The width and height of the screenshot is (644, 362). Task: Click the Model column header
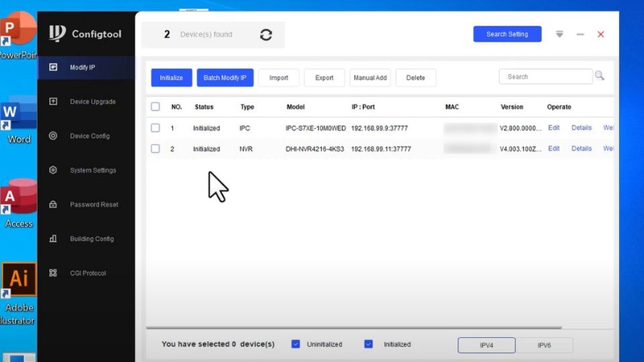coord(295,107)
